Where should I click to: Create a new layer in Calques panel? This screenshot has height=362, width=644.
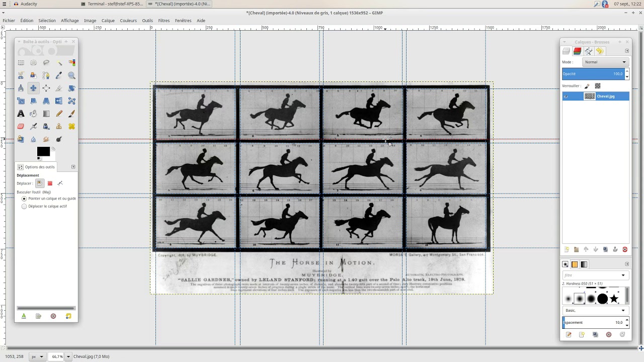point(567,249)
